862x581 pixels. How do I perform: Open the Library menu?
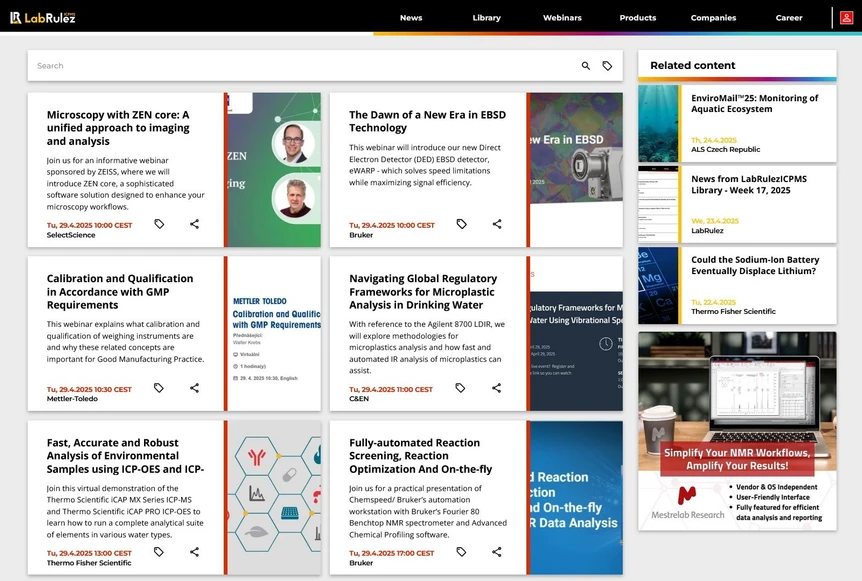click(487, 18)
